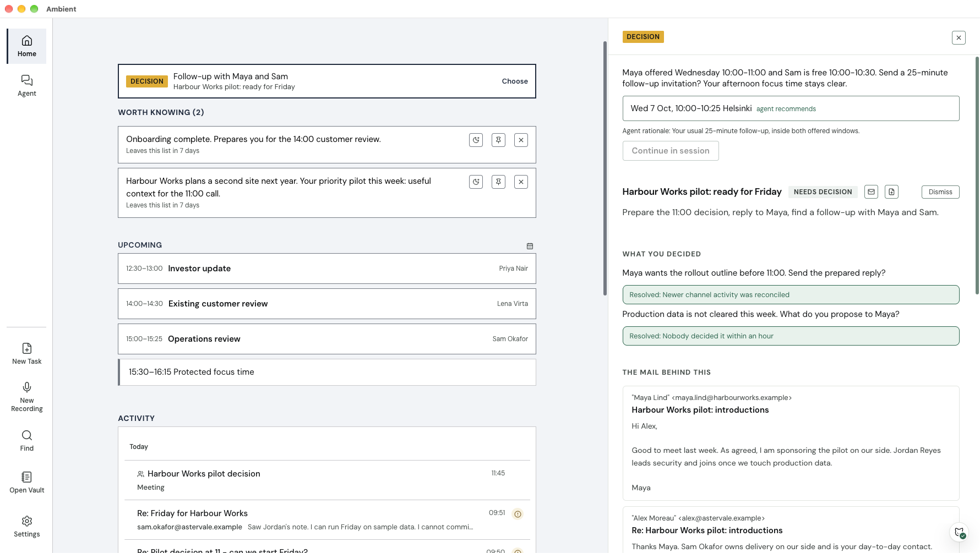
Task: Click the DECISION tag in panel header
Action: [643, 37]
